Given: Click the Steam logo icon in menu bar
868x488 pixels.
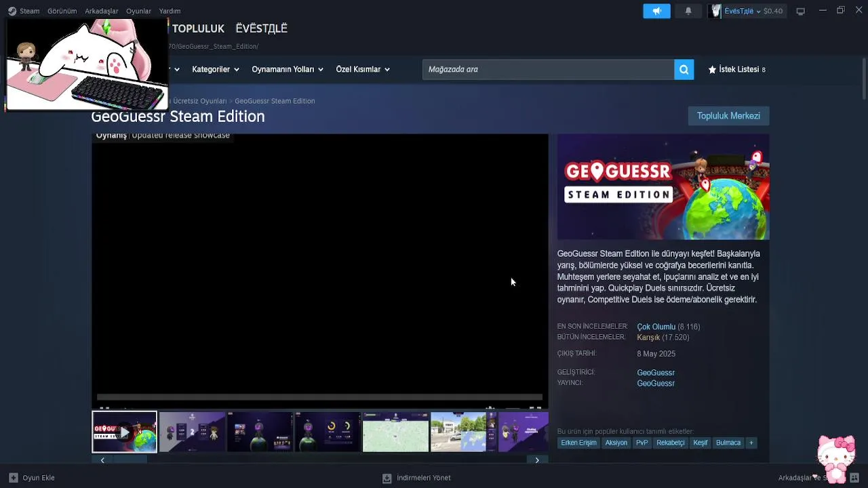Looking at the screenshot, I should [x=12, y=11].
